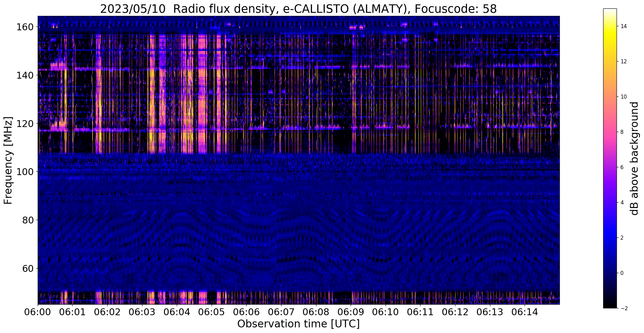Click the 60 frequency tick label
644x333 pixels.
tap(29, 268)
